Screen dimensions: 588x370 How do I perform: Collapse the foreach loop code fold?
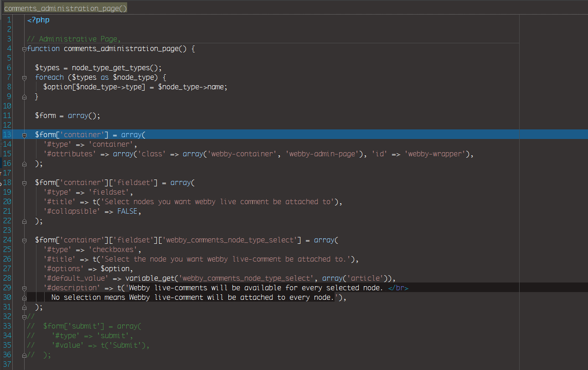point(24,77)
